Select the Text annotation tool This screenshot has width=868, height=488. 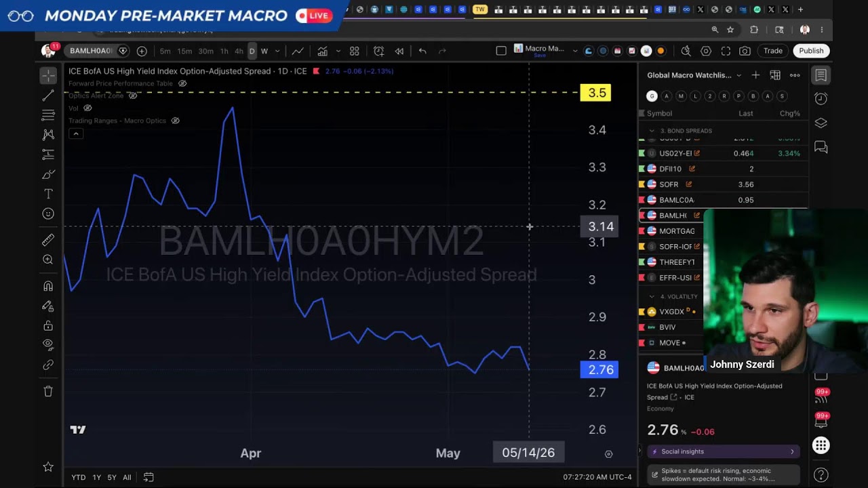point(48,194)
